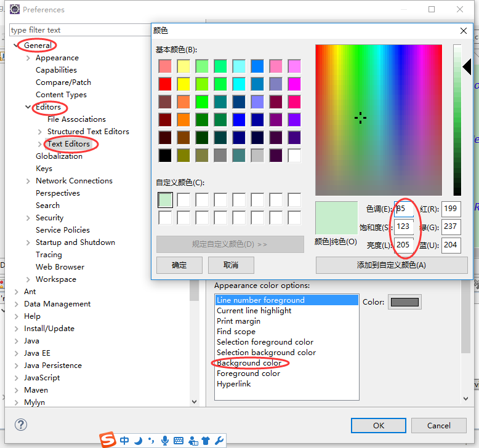Image resolution: width=479 pixels, height=448 pixels.
Task: Click the red 红(R) value field
Action: click(x=451, y=209)
